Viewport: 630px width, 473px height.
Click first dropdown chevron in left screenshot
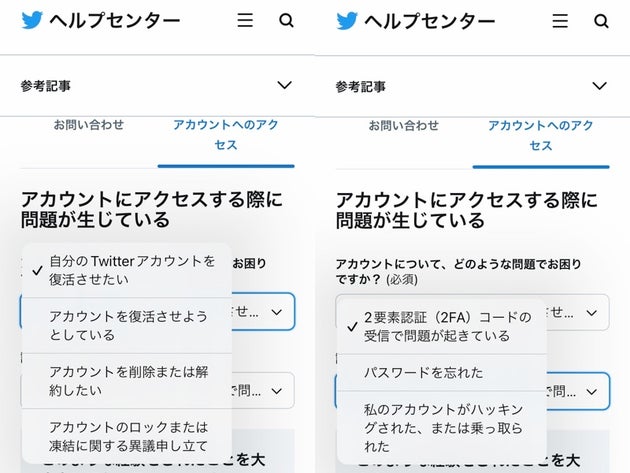click(x=276, y=312)
